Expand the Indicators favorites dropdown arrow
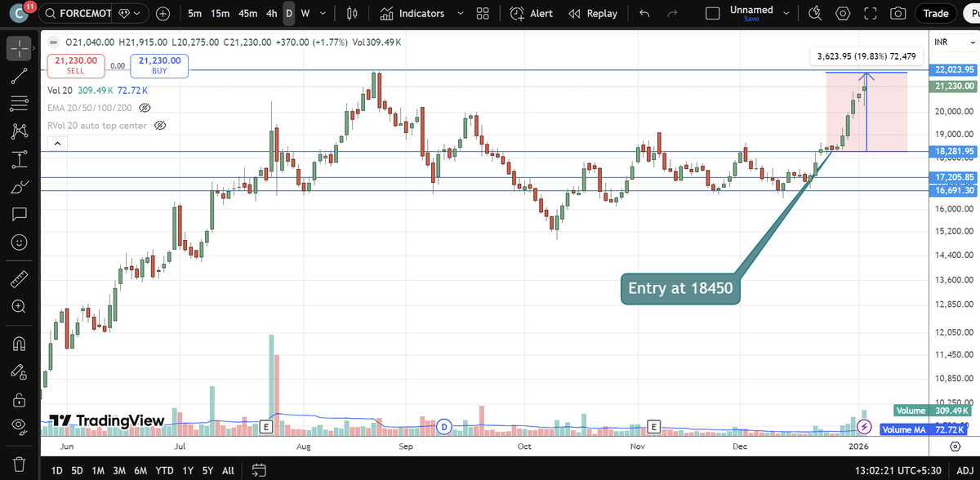Screen dimensions: 980x480 tap(459, 14)
